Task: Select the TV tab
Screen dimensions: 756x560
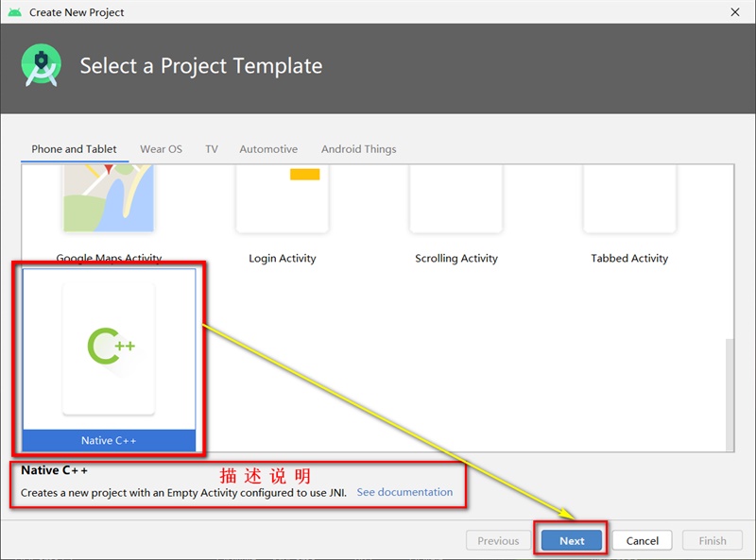Action: (212, 149)
